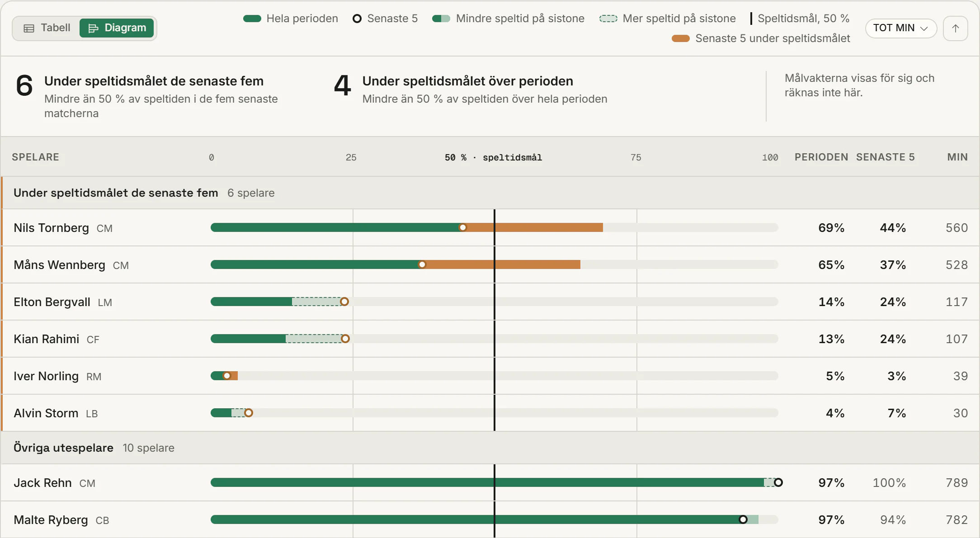Click Måns Wennberg's Senaste 5 bar marker
980x538 pixels.
pyautogui.click(x=422, y=264)
